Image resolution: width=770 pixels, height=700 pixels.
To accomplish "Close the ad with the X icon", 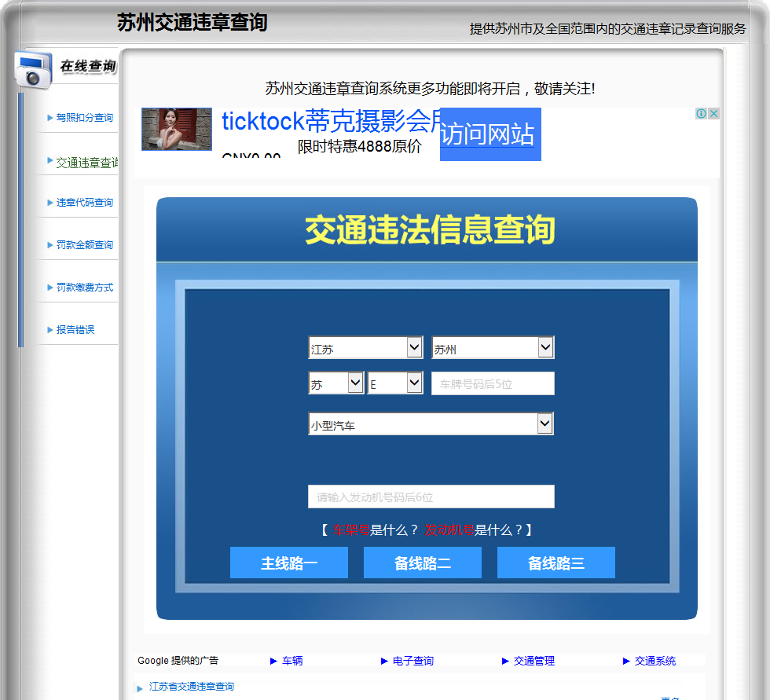I will 714,113.
